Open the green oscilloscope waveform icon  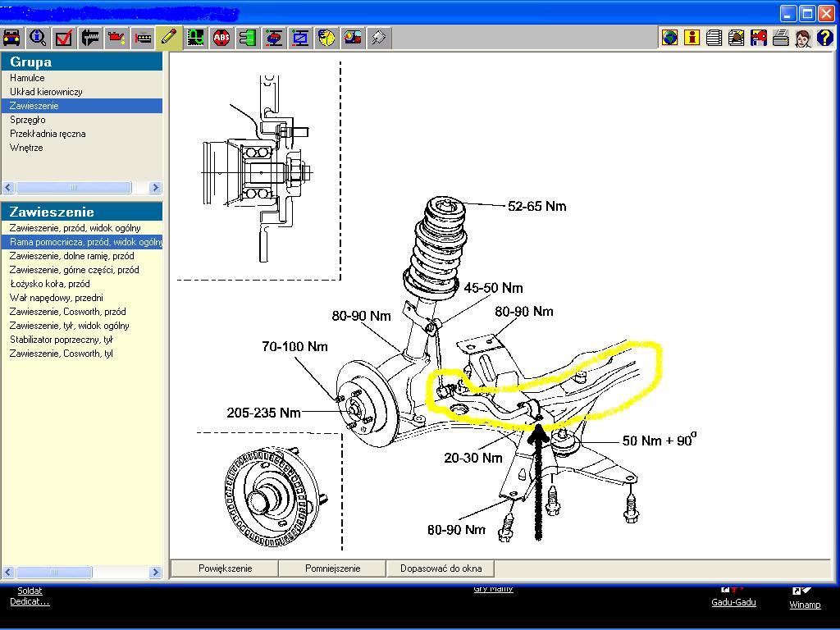(195, 38)
